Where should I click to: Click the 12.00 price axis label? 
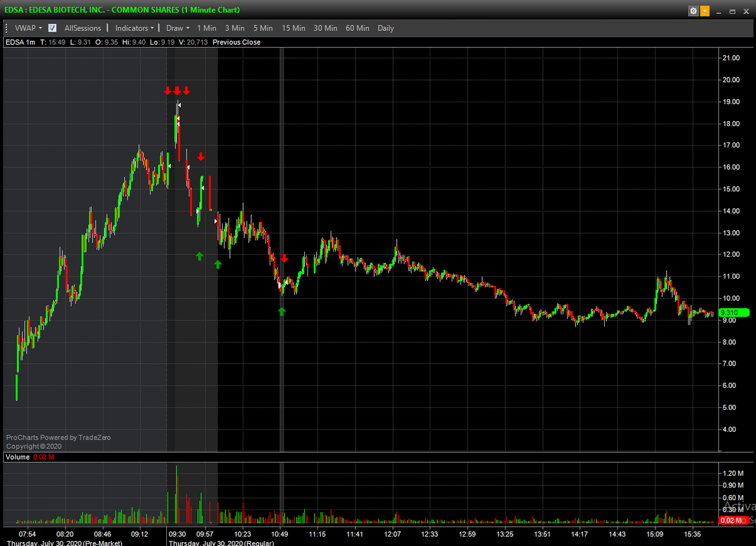coord(731,255)
